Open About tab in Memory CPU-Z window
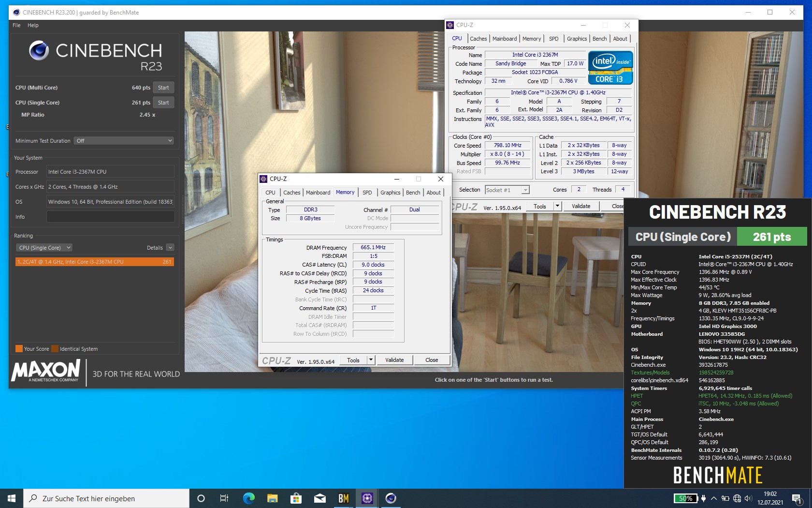 434,193
